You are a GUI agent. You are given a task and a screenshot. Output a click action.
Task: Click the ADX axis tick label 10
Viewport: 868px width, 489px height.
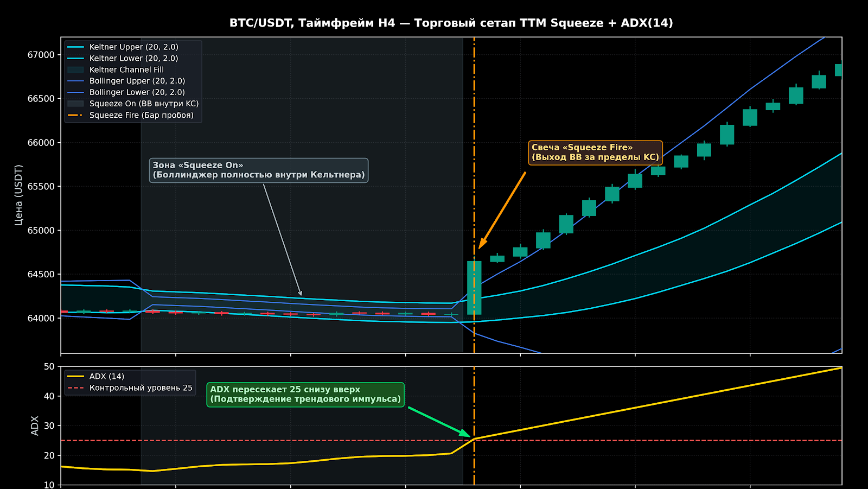coord(49,485)
